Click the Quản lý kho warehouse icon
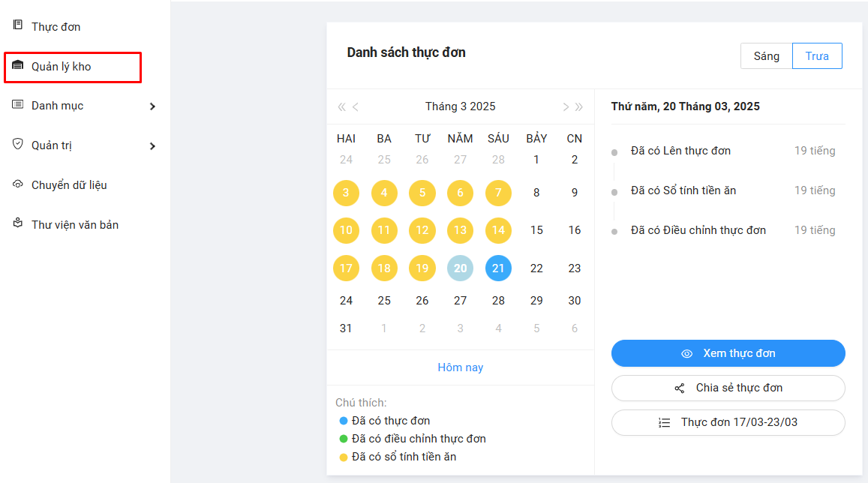The image size is (868, 483). click(x=18, y=66)
